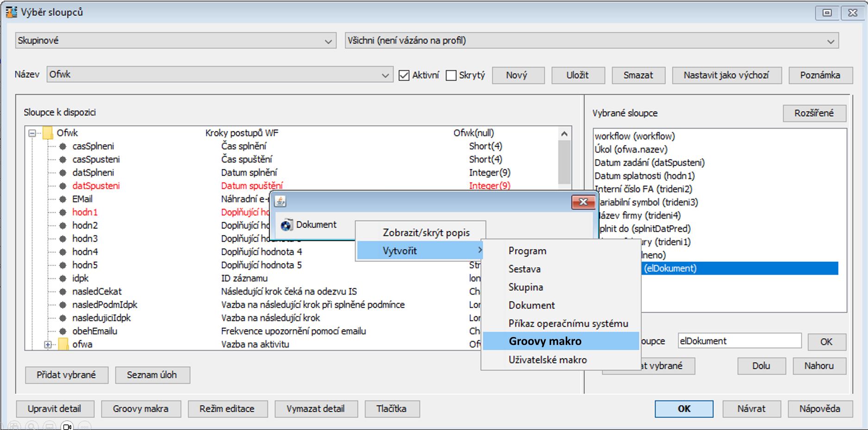Click the bullet icon beside datSpusteni
Viewport: 868px width, 430px height.
63,186
